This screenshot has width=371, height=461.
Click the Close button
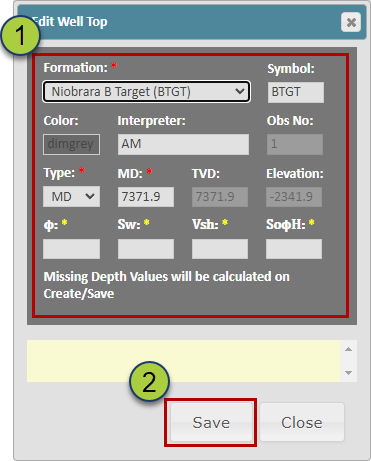pyautogui.click(x=302, y=422)
